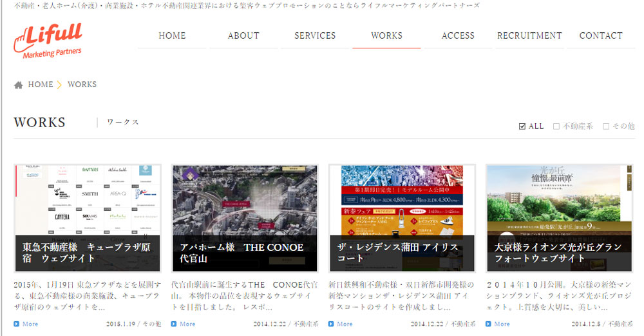The image size is (644, 336).
Task: Uncheck the ALL filter checkbox
Action: click(522, 126)
